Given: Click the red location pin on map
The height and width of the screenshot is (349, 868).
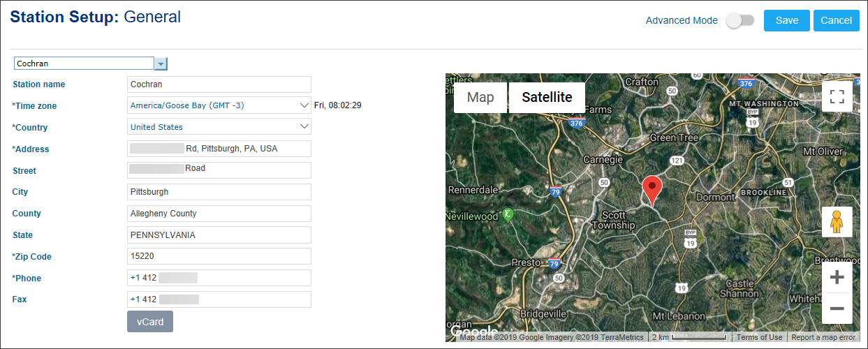Looking at the screenshot, I should point(652,191).
